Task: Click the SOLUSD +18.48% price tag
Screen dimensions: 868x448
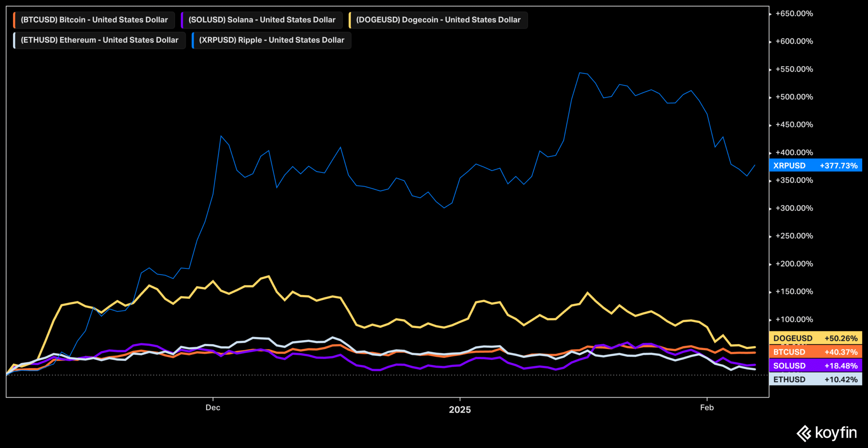Action: pyautogui.click(x=815, y=365)
